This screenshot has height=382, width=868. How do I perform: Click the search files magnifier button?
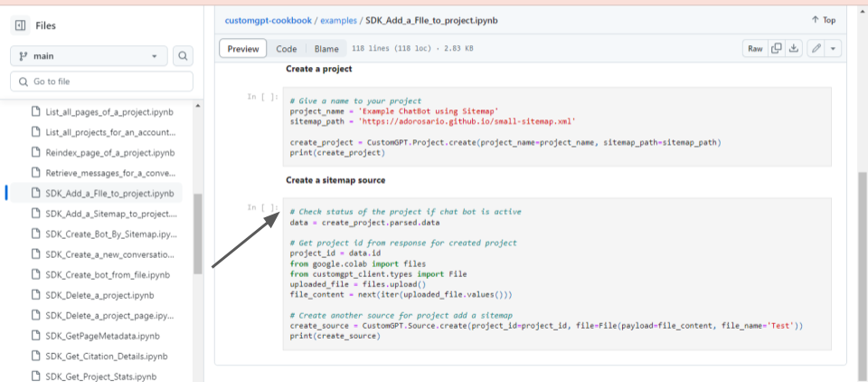pos(184,56)
